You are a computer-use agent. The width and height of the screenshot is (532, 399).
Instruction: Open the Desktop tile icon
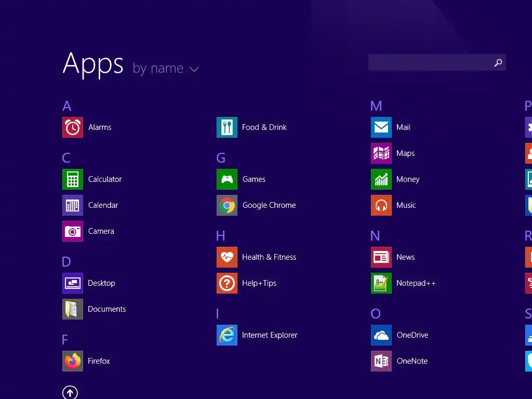pyautogui.click(x=73, y=283)
